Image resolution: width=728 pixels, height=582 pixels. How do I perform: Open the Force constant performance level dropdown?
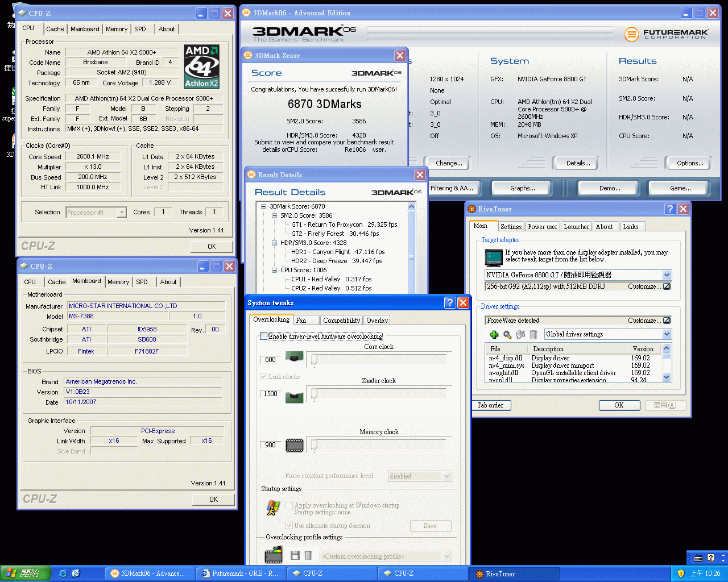446,476
